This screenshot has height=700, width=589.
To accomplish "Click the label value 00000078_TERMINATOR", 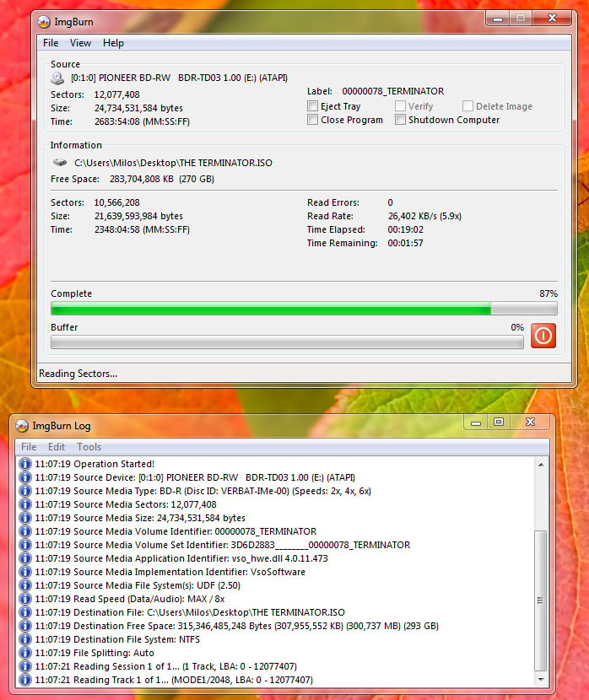I will point(393,91).
